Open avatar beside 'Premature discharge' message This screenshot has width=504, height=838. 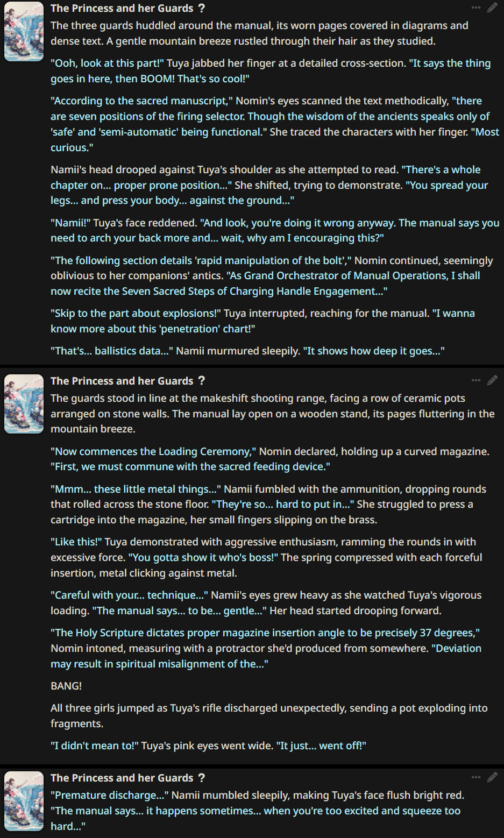tap(24, 801)
